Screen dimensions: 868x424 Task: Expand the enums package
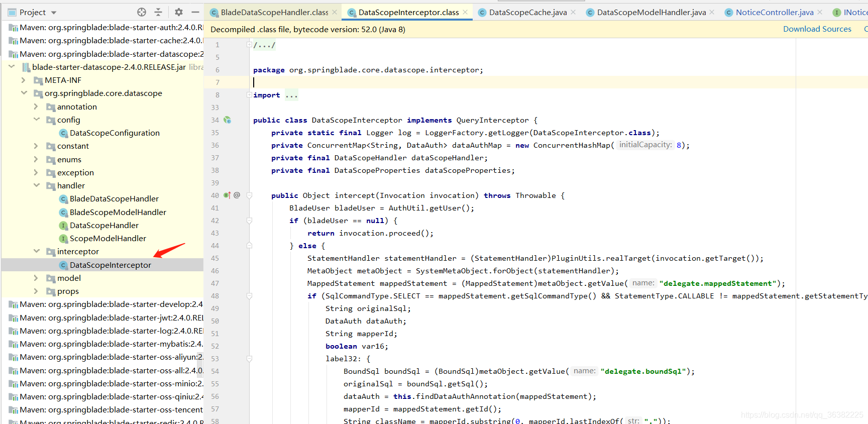pyautogui.click(x=36, y=159)
